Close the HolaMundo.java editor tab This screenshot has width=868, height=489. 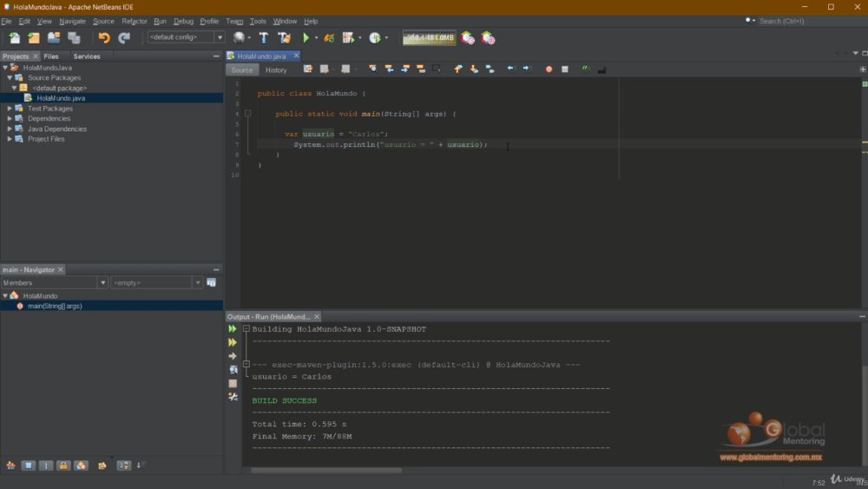(x=296, y=56)
